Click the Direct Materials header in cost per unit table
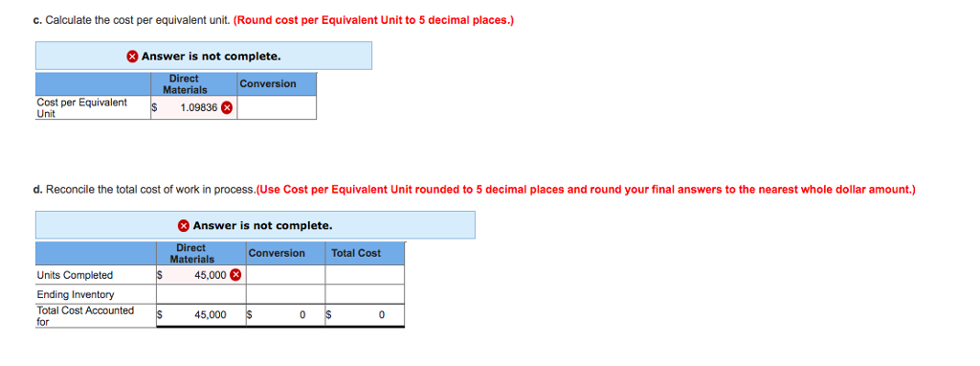Screen dimensions: 980x366 tap(185, 84)
